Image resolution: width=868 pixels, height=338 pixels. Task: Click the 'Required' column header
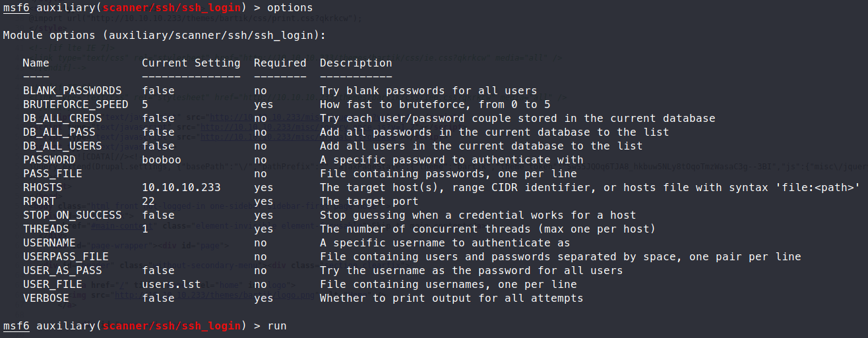(x=280, y=63)
